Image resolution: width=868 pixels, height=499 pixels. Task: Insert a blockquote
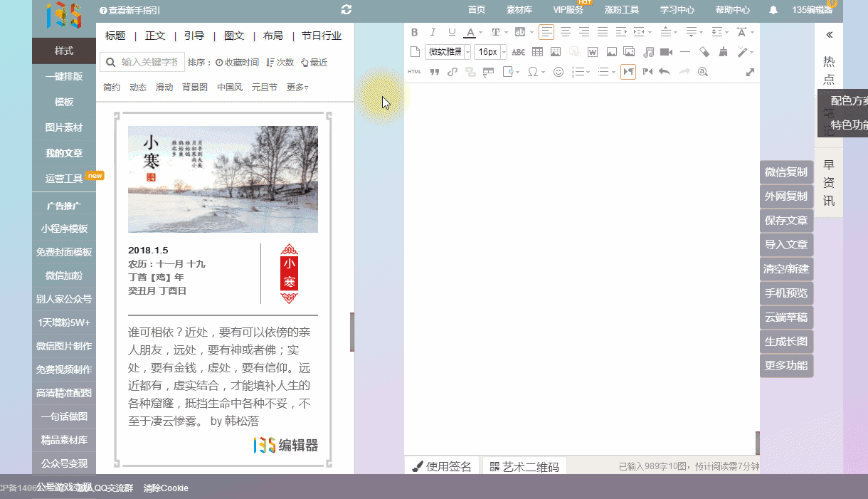pos(434,72)
